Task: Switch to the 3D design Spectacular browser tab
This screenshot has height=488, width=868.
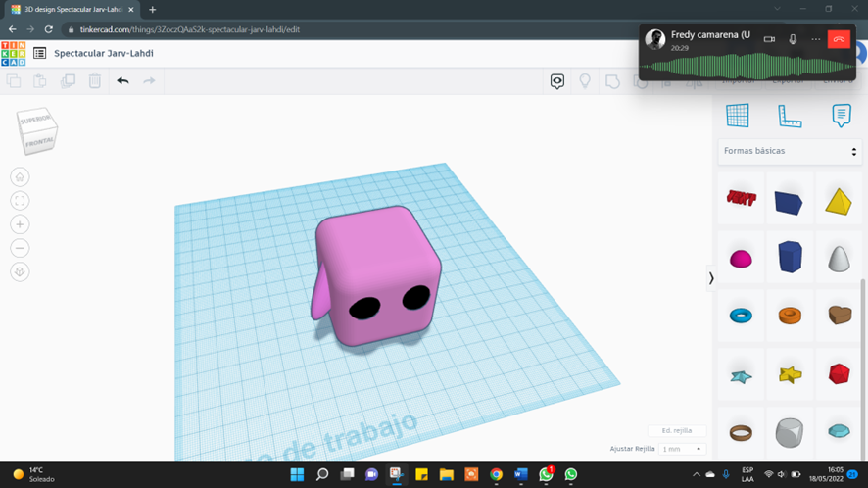Action: (73, 10)
